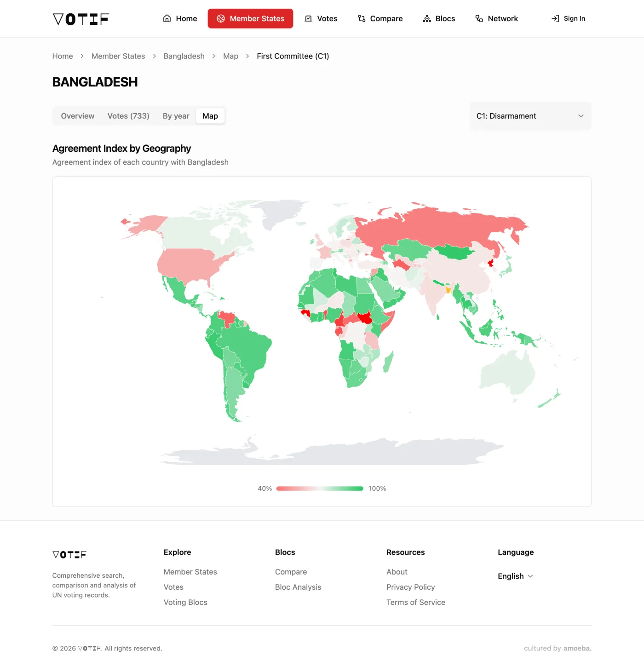Screen dimensions: 644x661
Task: Click the VOTIF logo in header
Action: (x=81, y=19)
